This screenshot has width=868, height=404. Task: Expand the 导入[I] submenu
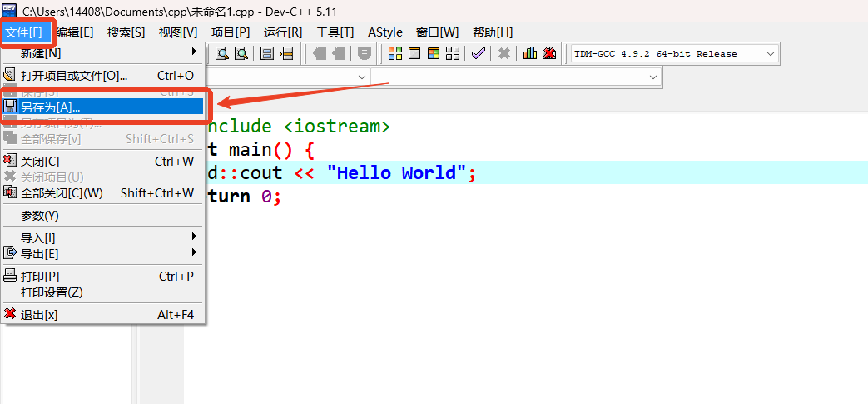(103, 238)
